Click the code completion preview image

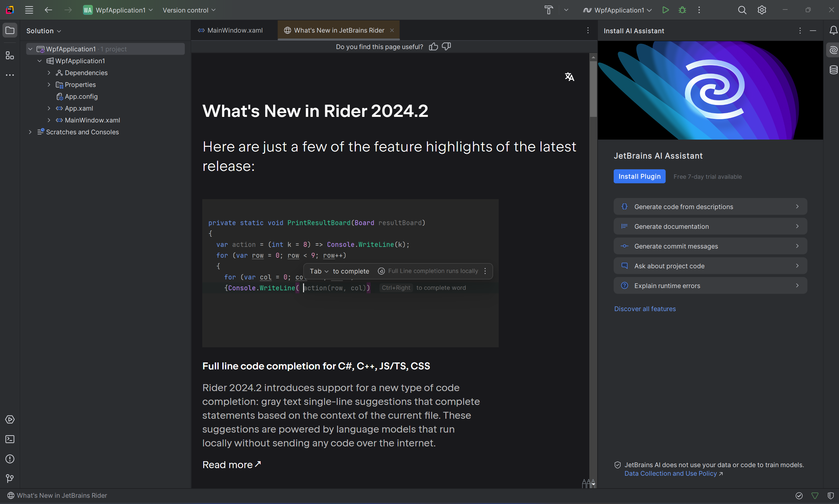coord(350,273)
